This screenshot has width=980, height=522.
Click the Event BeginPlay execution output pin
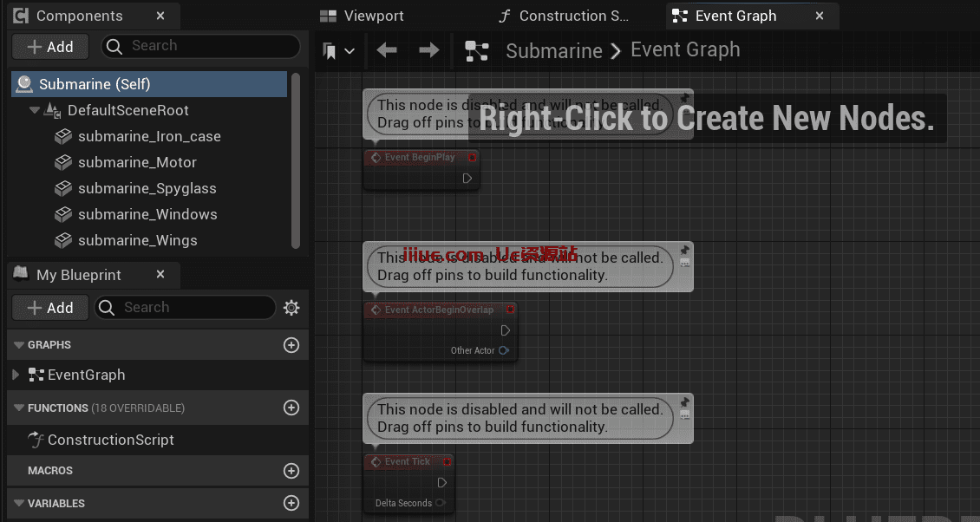pyautogui.click(x=467, y=178)
